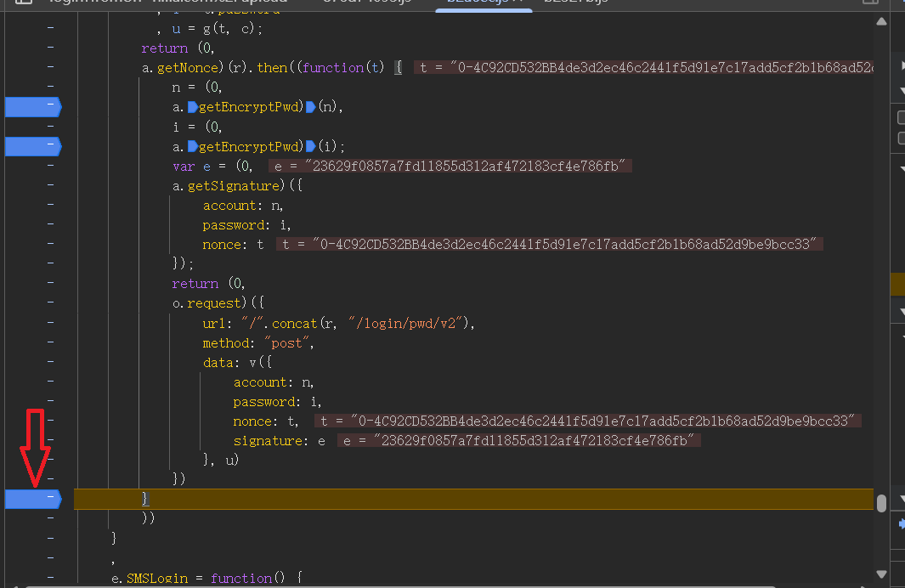Screen dimensions: 905x588
Task: Add breakpoint in gutter at 'a.getSignature)({' line
Action: (51, 185)
